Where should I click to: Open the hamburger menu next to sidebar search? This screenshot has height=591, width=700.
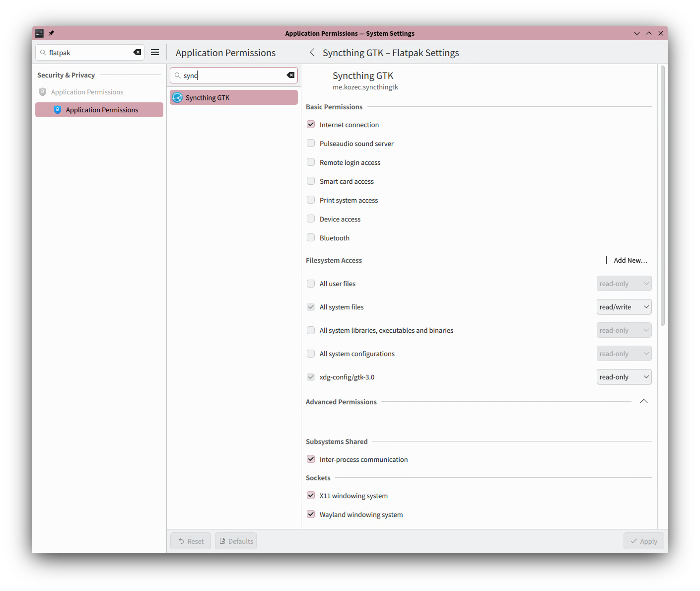[x=155, y=52]
